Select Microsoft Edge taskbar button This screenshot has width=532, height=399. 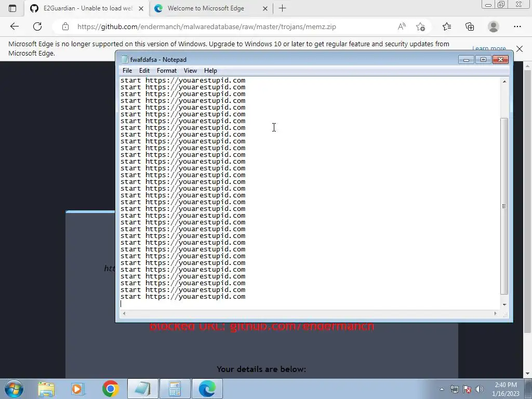(207, 389)
